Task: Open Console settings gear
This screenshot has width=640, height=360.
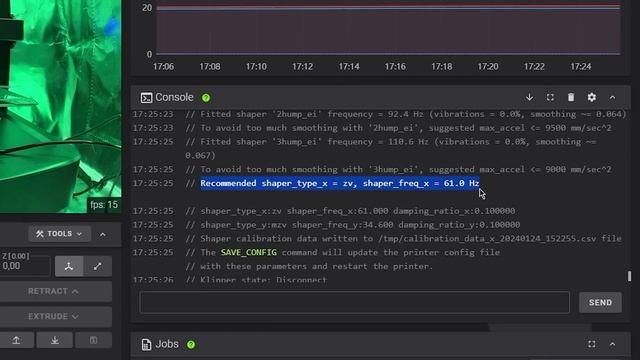Action: 591,97
